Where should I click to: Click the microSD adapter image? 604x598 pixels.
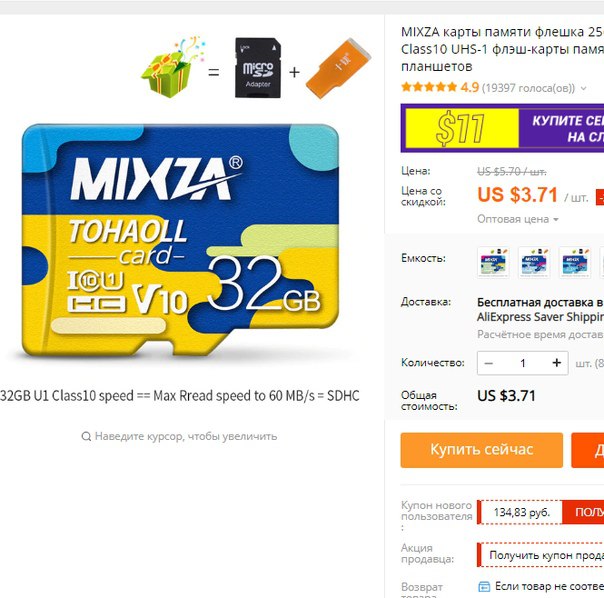point(258,67)
